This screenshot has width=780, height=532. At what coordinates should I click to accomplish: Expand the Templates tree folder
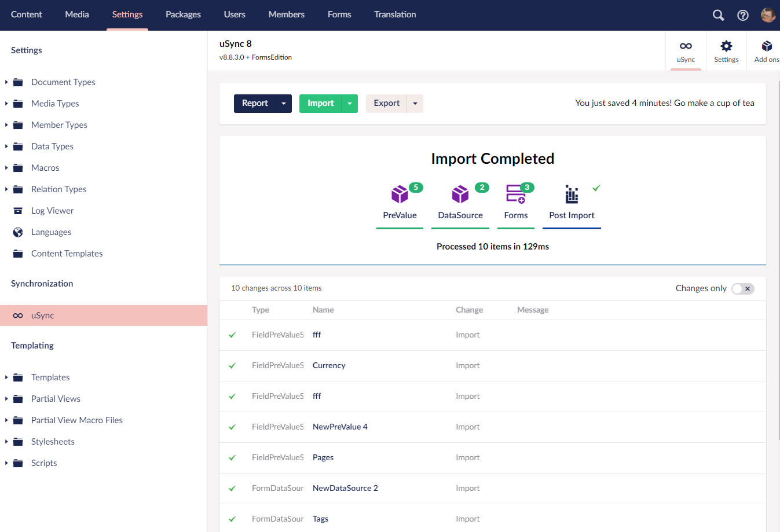click(6, 377)
